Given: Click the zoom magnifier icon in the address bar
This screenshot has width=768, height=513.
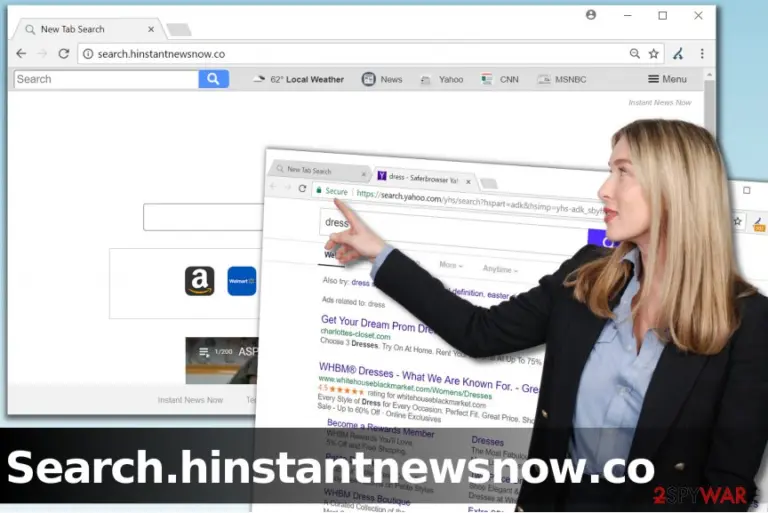Looking at the screenshot, I should tap(634, 53).
